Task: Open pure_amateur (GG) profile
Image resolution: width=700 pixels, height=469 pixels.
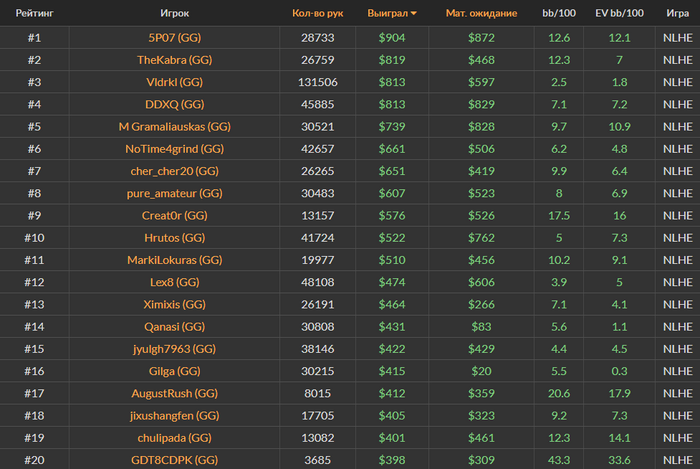Action: 175,192
